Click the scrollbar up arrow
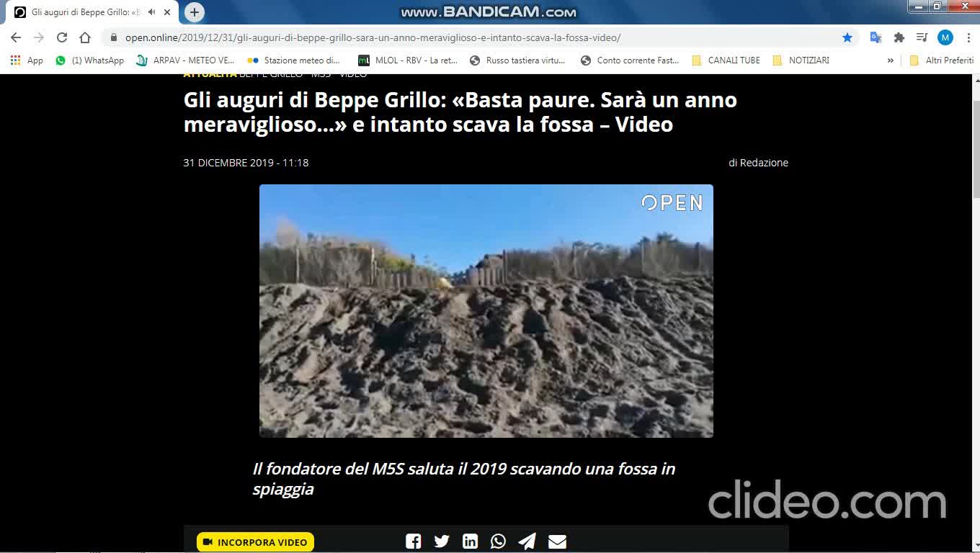980x553 pixels. [976, 79]
